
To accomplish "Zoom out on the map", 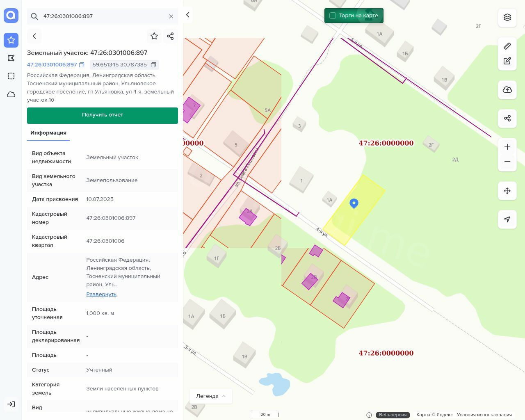I will (x=507, y=162).
